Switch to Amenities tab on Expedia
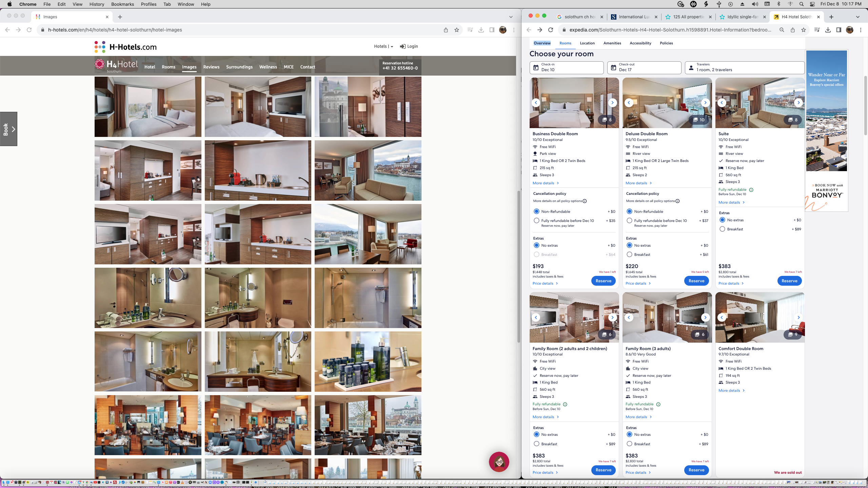The width and height of the screenshot is (868, 488). [x=612, y=43]
